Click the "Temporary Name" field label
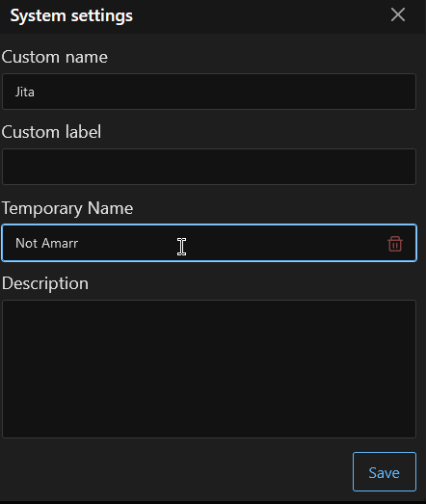This screenshot has width=426, height=504. [67, 208]
